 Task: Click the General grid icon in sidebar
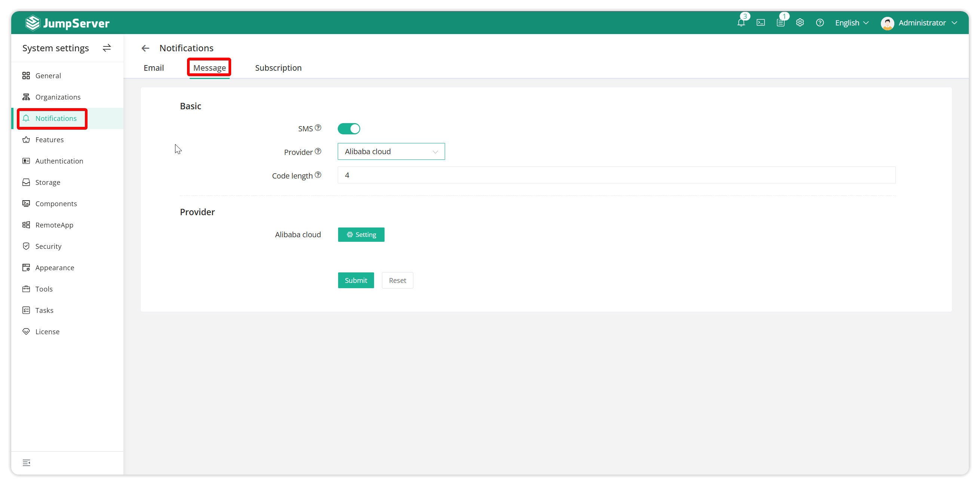point(26,75)
